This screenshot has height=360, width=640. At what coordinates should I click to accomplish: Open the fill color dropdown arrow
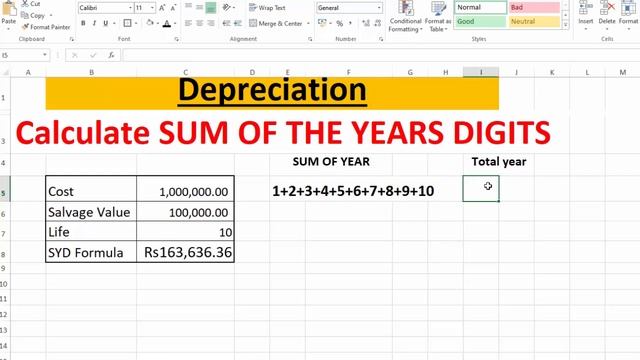click(x=158, y=23)
